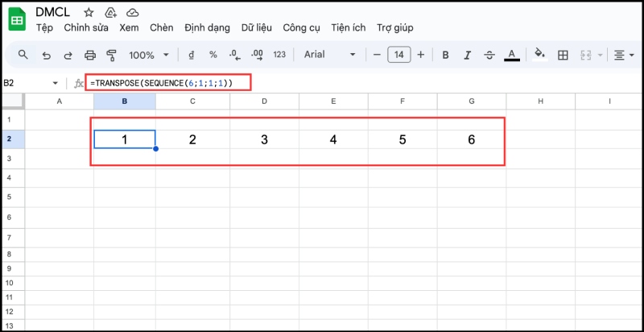
Task: Toggle strikethrough formatting
Action: (x=489, y=55)
